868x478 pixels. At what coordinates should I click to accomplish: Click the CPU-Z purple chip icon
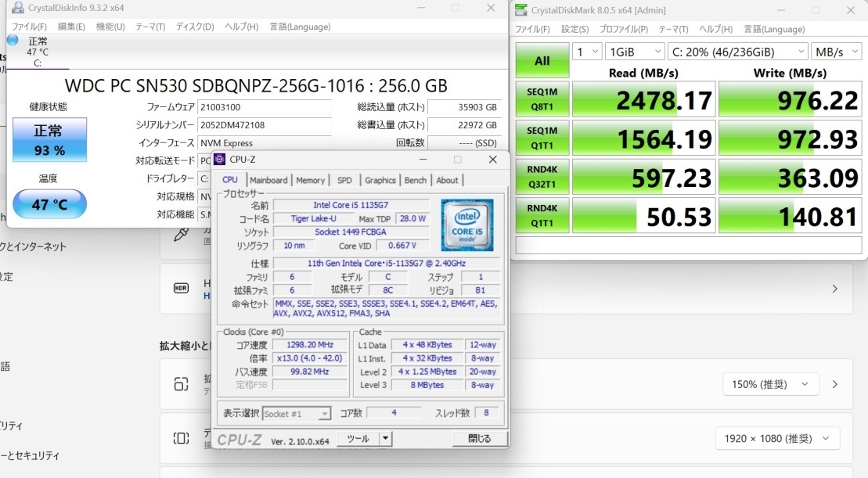(x=220, y=160)
